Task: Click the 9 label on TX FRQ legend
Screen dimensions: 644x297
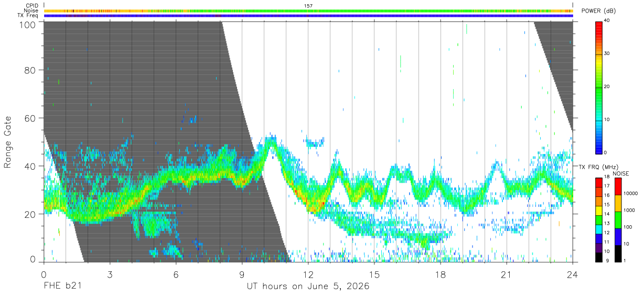Action: [x=608, y=260]
